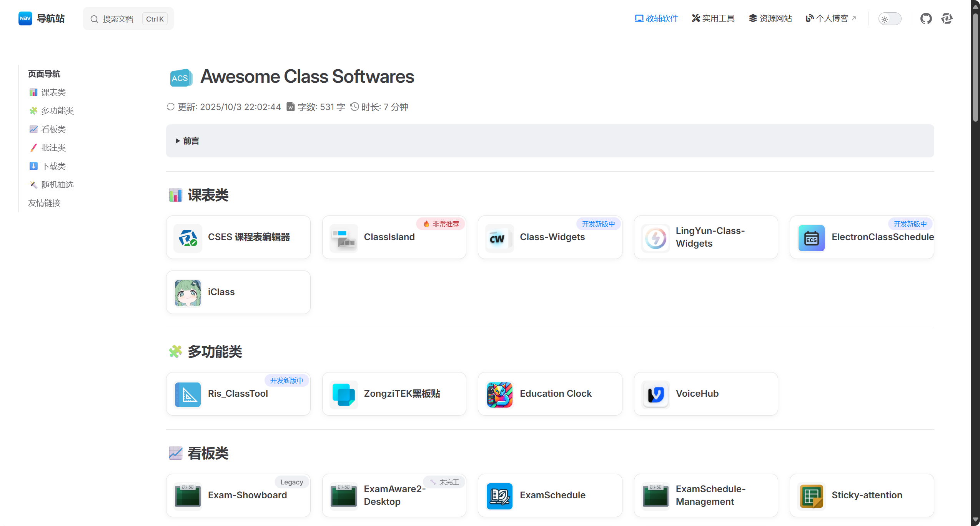Screen dimensions: 980x526
Task: Click the ClassIsland app icon
Action: point(344,237)
